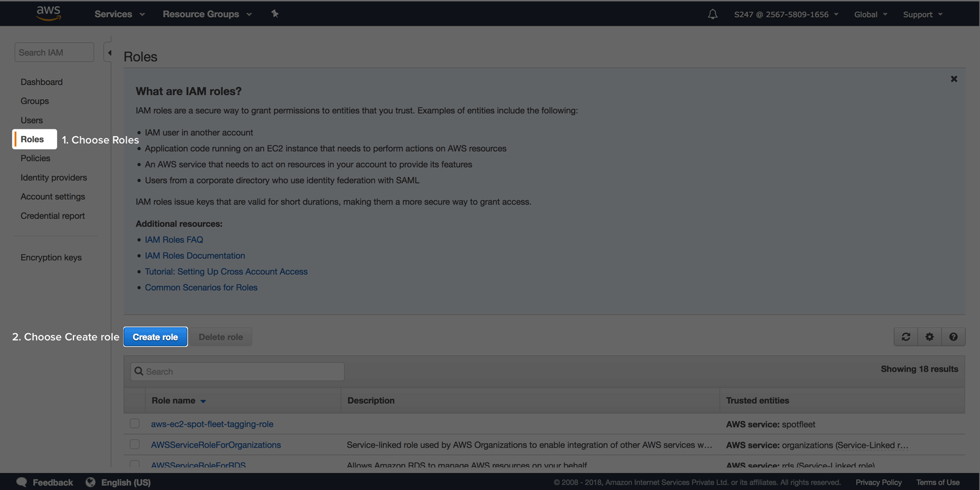Open Credential report in sidebar
980x490 pixels.
(53, 216)
